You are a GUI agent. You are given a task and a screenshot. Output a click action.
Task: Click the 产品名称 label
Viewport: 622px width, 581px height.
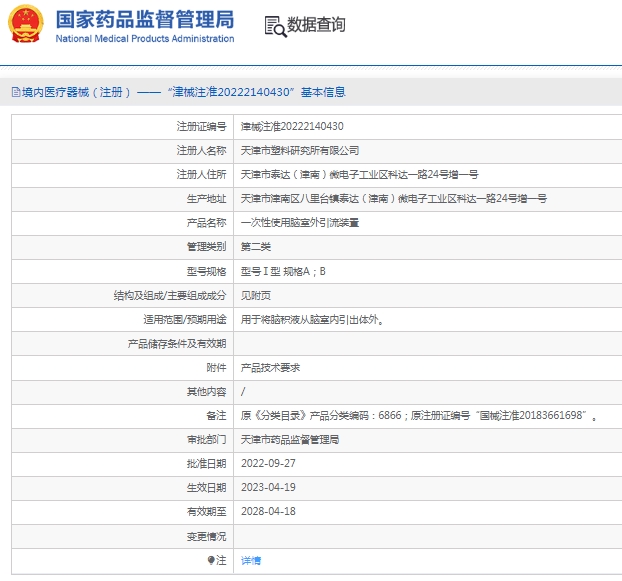point(206,223)
